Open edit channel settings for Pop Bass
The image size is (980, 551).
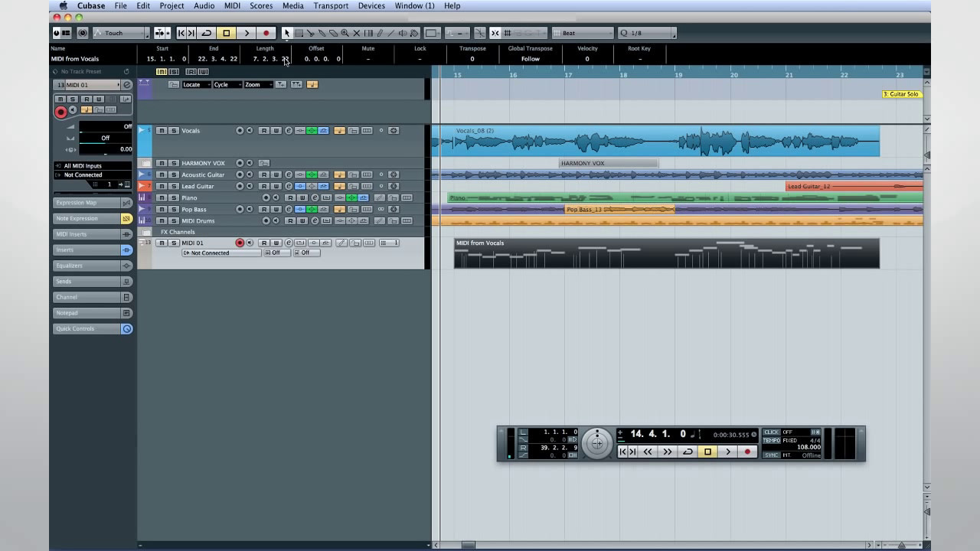coord(289,209)
